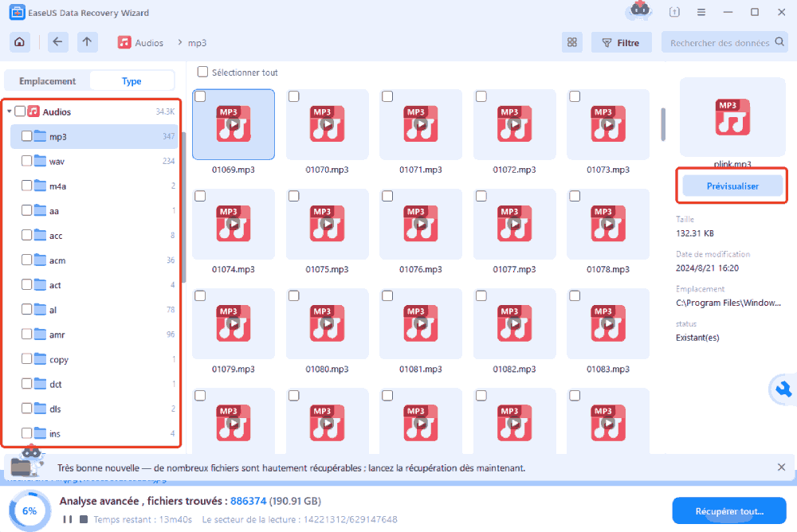
Task: Pause the advanced scan
Action: click(x=67, y=519)
